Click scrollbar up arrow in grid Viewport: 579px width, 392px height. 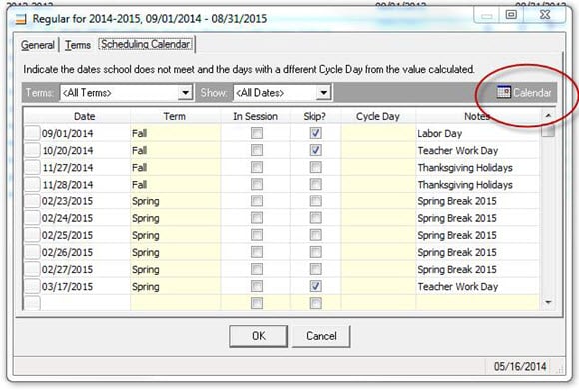click(x=548, y=116)
